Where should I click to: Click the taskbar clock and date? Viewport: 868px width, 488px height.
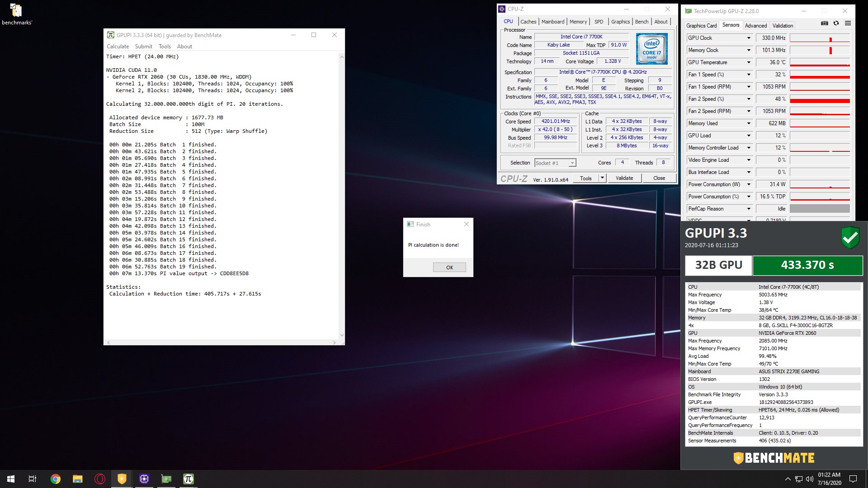pyautogui.click(x=829, y=479)
